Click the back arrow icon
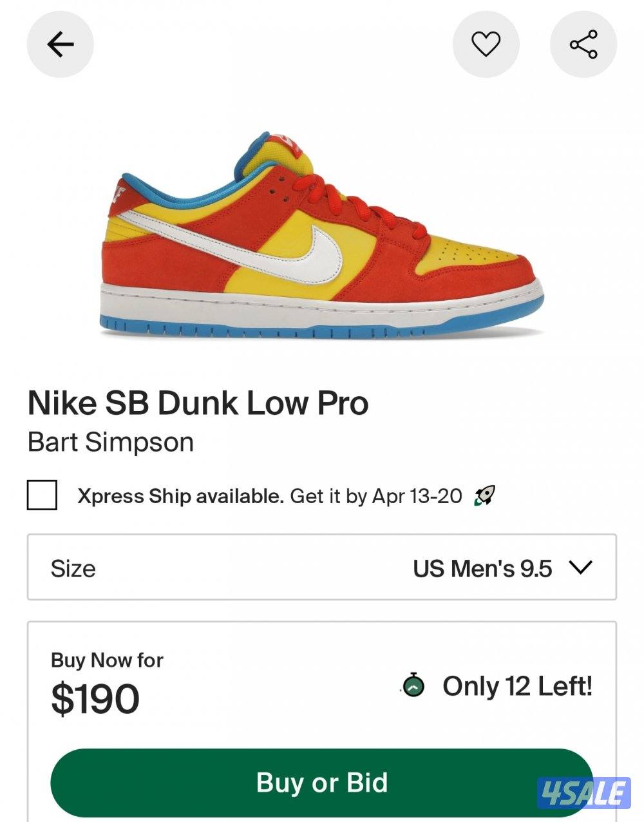The height and width of the screenshot is (822, 644). (60, 44)
